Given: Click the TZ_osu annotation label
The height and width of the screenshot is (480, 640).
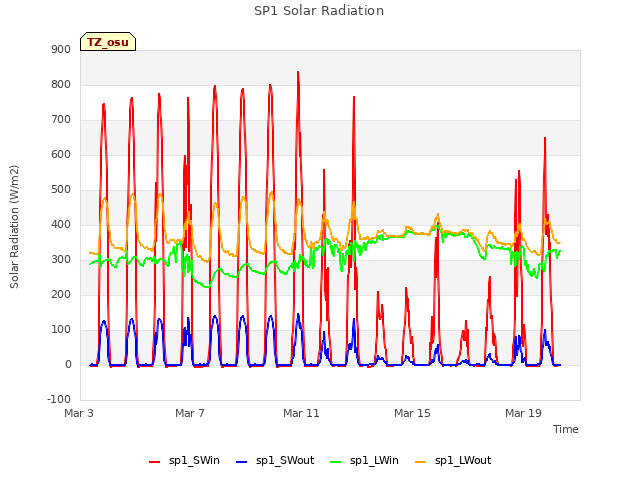Looking at the screenshot, I should pos(108,42).
